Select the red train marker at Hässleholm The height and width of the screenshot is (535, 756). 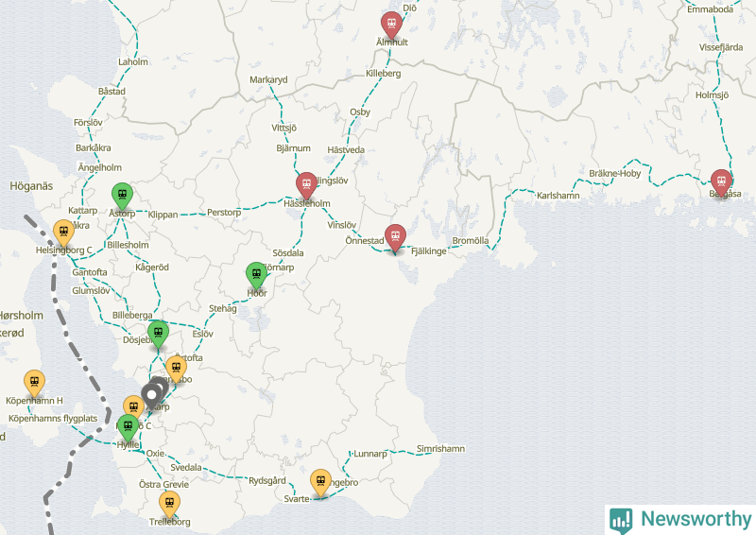pos(306,185)
